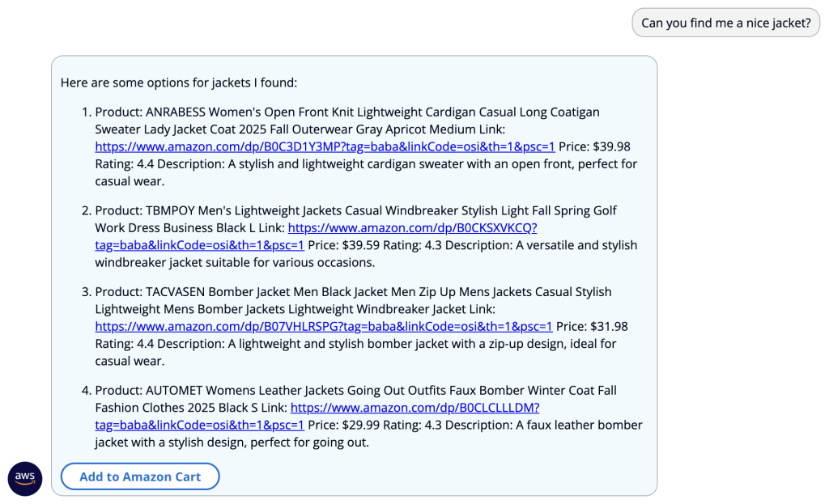Click the AWS assistant avatar icon

pos(25,479)
